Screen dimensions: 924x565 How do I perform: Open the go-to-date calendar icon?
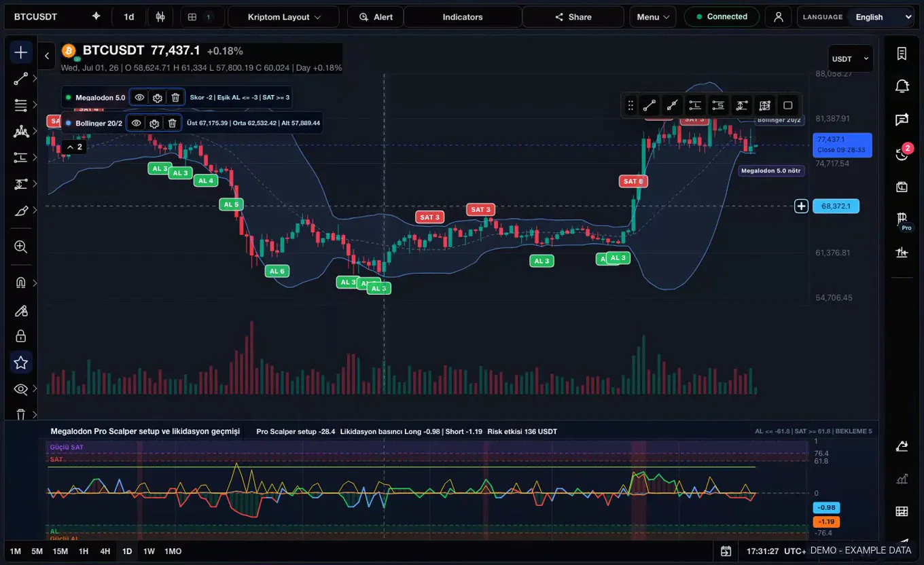[x=726, y=551]
